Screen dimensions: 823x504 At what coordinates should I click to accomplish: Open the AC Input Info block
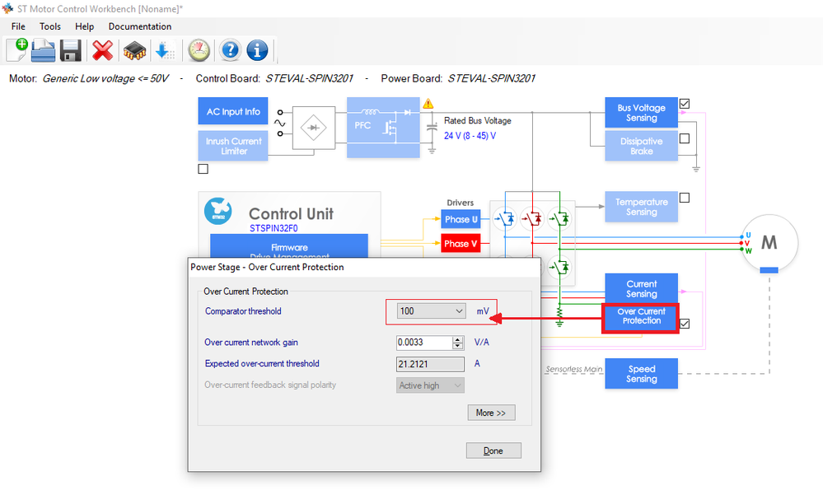click(x=233, y=111)
